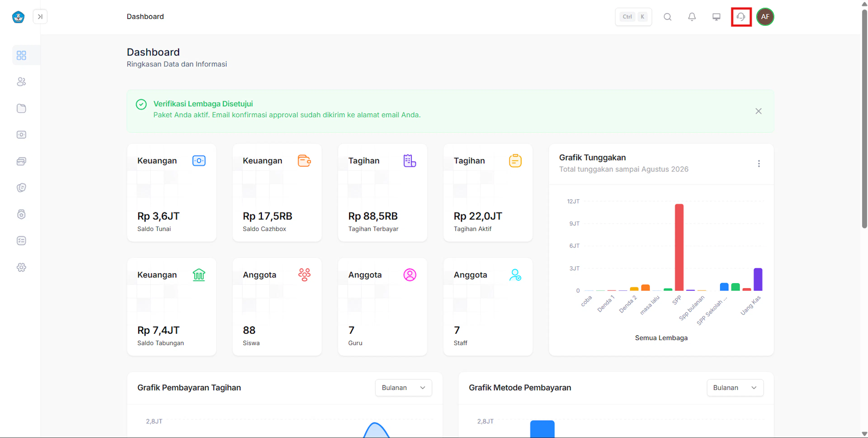The width and height of the screenshot is (868, 438).
Task: Click the 'Total tunggakan sampai Agustus 2026' text
Action: [624, 169]
